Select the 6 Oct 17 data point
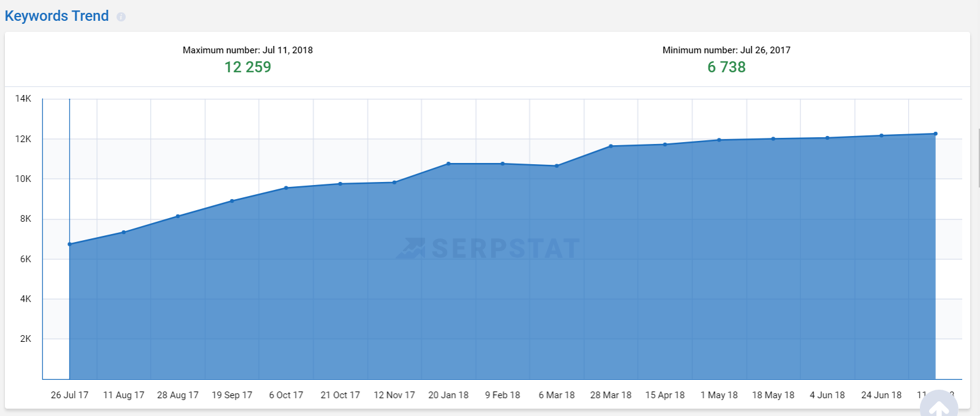Screen dimensions: 980x416 [286, 188]
